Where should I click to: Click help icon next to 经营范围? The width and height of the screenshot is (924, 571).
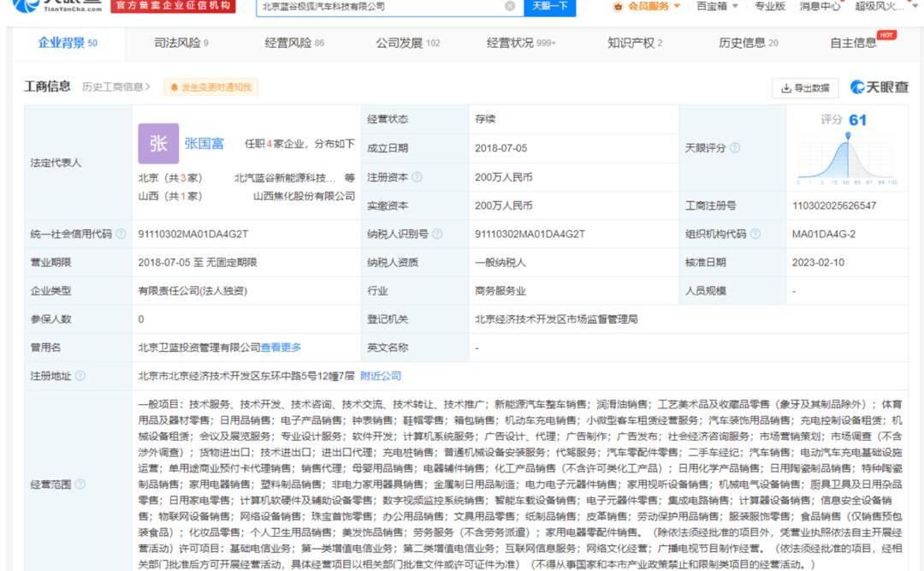pyautogui.click(x=80, y=485)
